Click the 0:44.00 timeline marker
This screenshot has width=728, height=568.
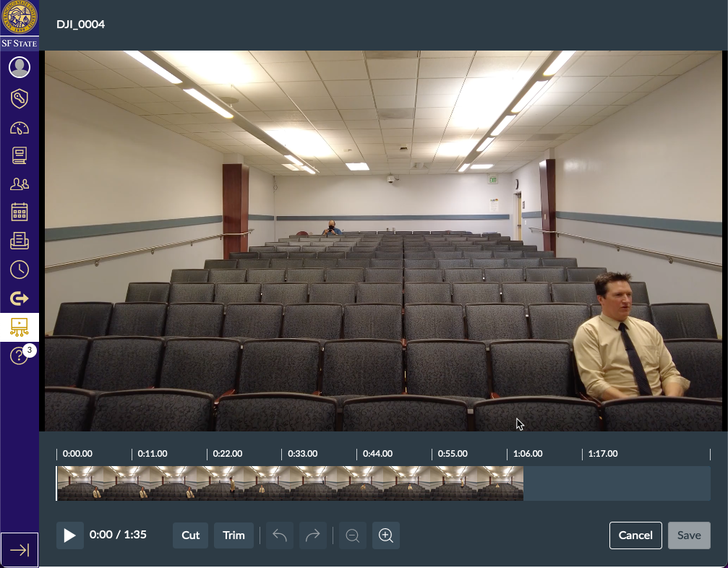[x=377, y=454]
